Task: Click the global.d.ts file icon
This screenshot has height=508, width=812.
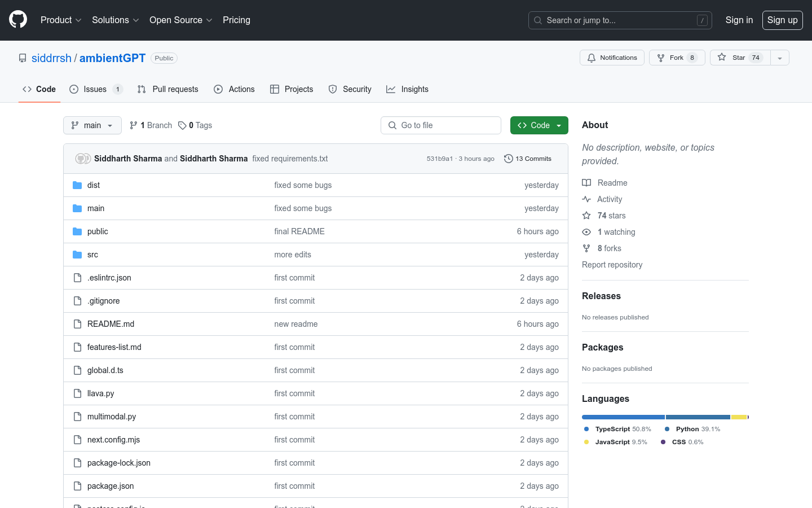Action: [77, 370]
